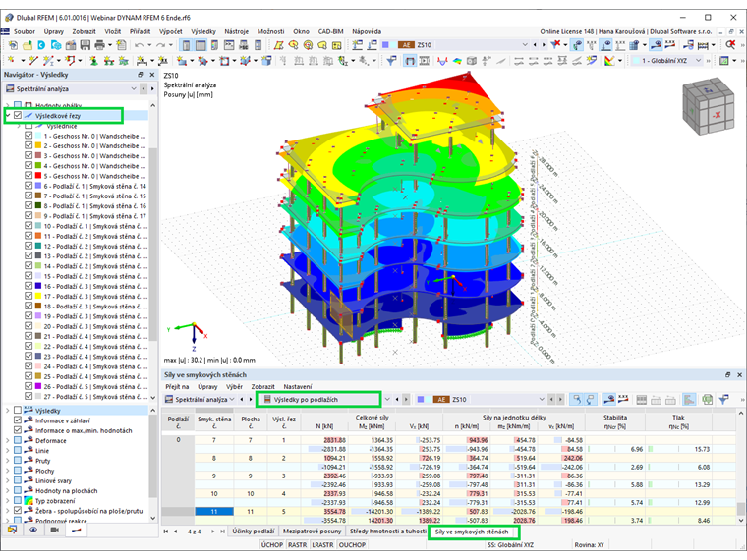This screenshot has width=747, height=560.
Task: Toggle checkbox for row 16 - Podlaží č. 3
Action: (x=29, y=286)
